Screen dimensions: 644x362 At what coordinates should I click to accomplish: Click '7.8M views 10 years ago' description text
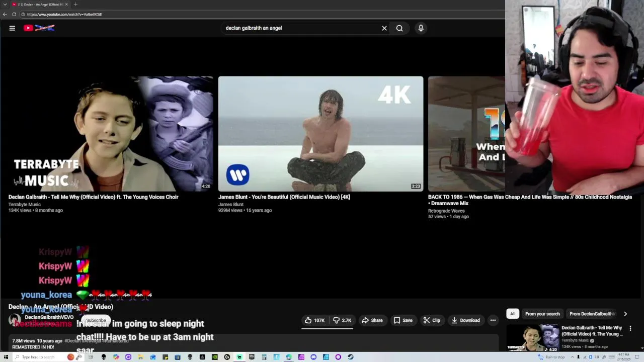click(37, 341)
